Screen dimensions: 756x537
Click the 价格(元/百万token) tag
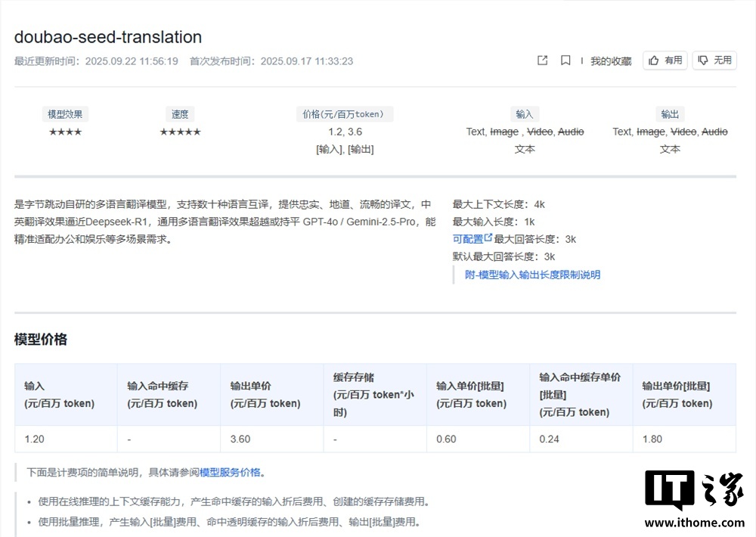[x=345, y=113]
